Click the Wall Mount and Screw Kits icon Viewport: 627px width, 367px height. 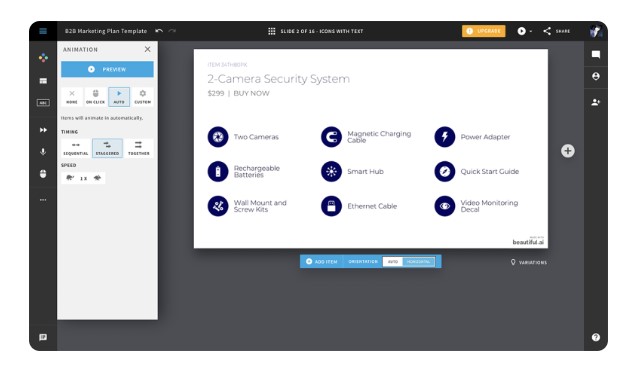click(218, 206)
